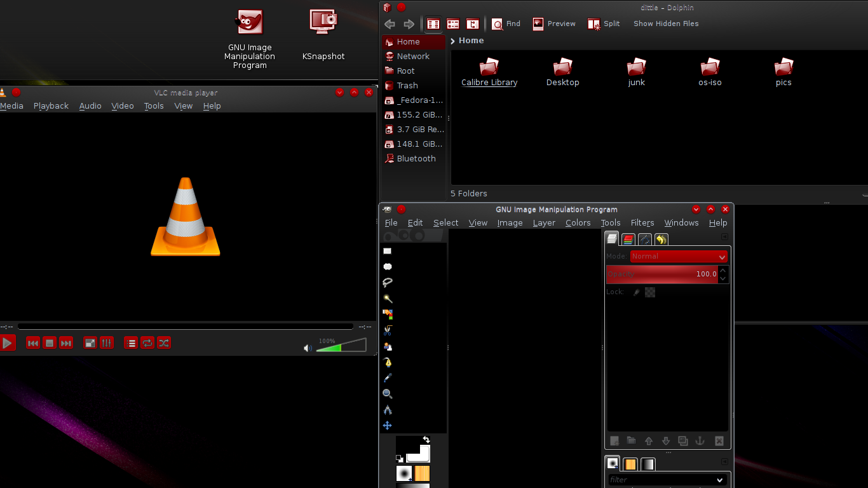Decrease layer opacity with down arrow
Image resolution: width=868 pixels, height=488 pixels.
(x=722, y=278)
